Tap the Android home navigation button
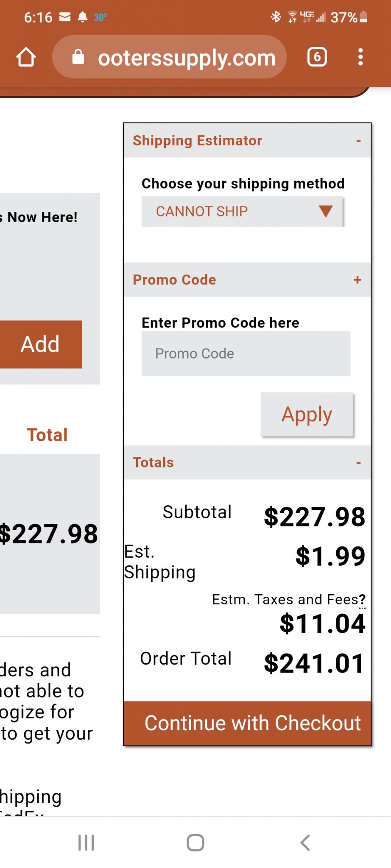Image resolution: width=391 pixels, height=868 pixels. [195, 843]
